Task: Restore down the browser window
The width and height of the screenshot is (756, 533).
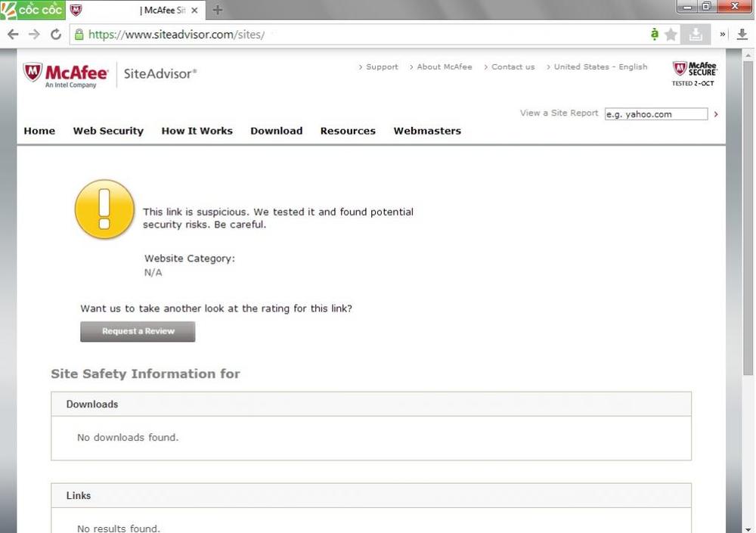Action: point(706,7)
